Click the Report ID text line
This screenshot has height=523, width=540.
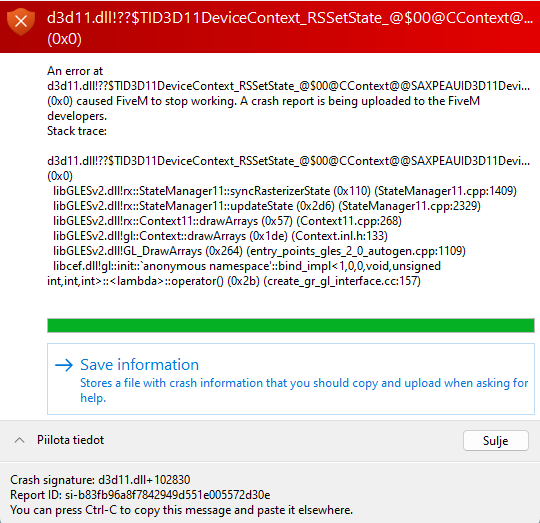[140, 495]
